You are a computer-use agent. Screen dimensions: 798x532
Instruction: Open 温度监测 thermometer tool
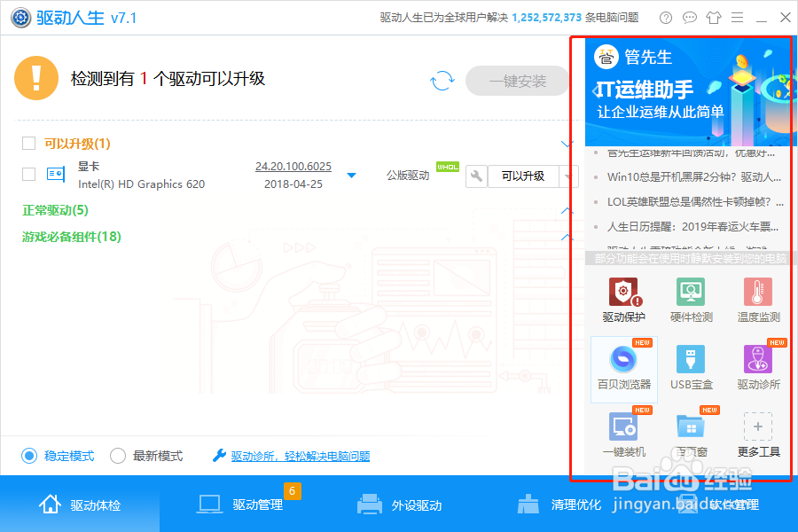758,301
